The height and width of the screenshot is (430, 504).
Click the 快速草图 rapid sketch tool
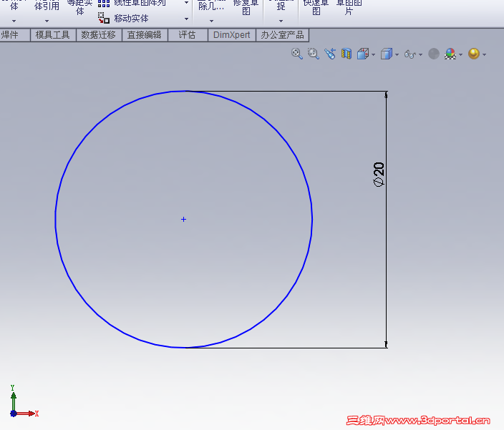pyautogui.click(x=316, y=7)
